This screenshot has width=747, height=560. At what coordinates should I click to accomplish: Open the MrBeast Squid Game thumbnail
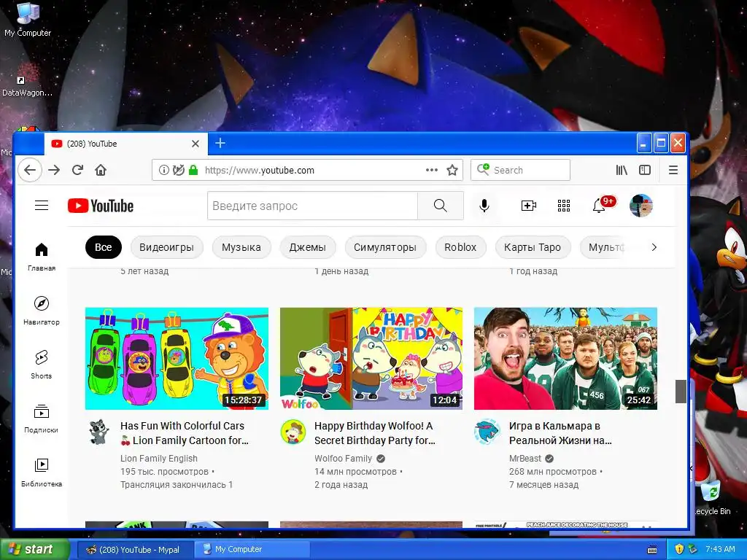click(x=565, y=359)
